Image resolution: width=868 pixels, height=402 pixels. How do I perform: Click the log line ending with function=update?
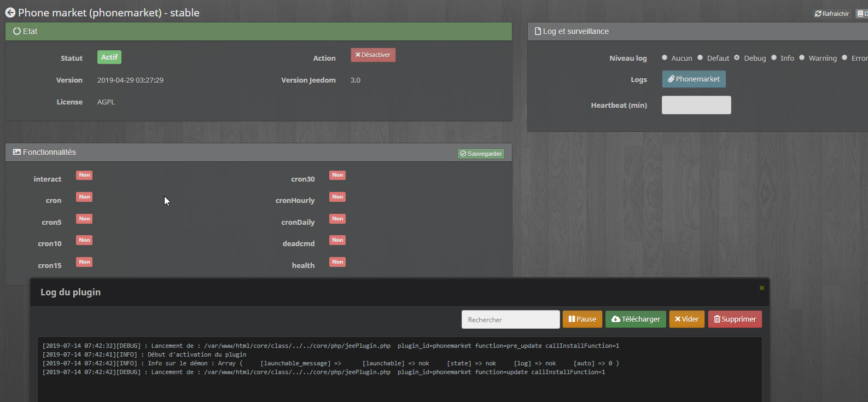[324, 372]
